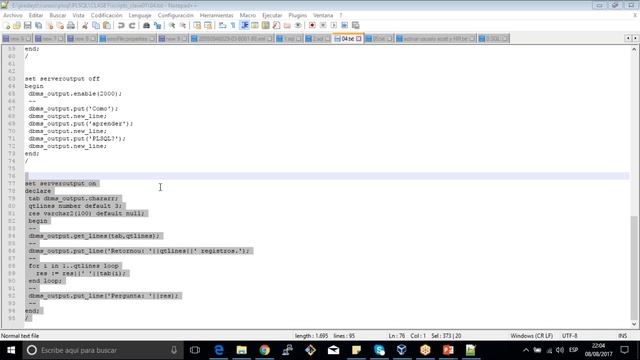Click the vertical scrollbar up arrow
The image size is (640, 360).
[634, 49]
